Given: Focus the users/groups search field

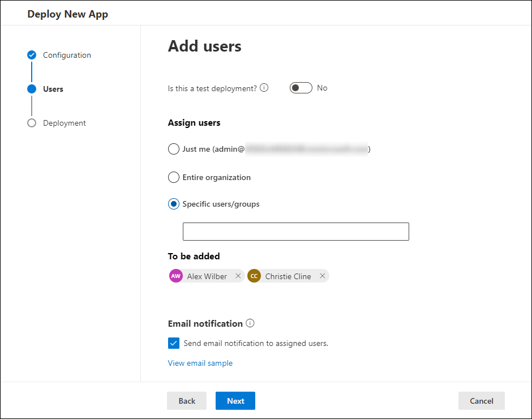Looking at the screenshot, I should coord(296,232).
